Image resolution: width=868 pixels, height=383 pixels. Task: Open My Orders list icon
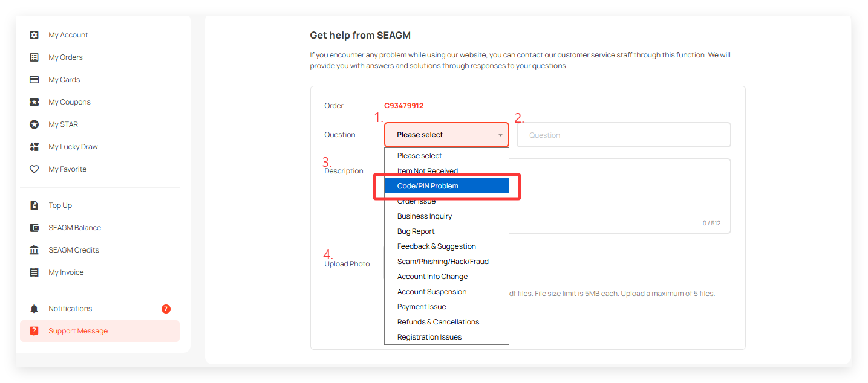[34, 57]
